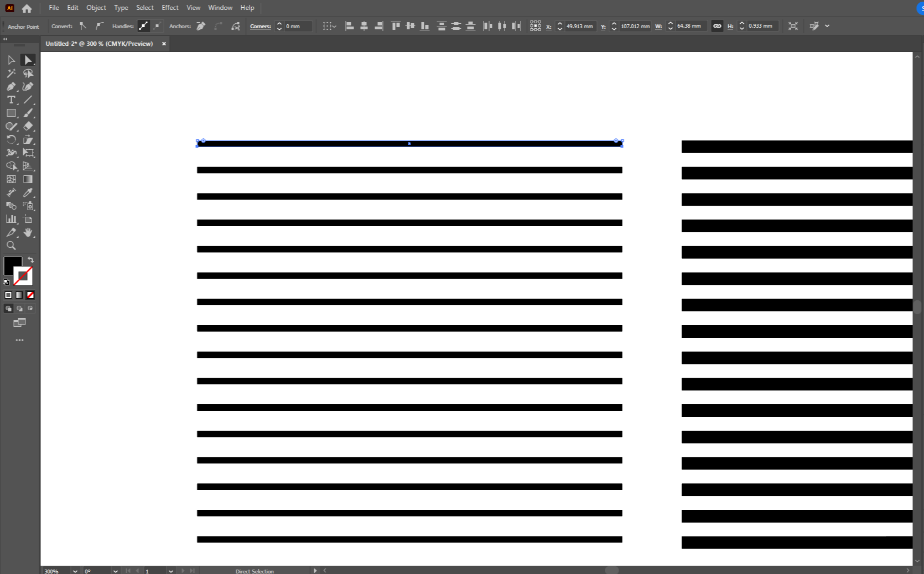
Task: Swap fill and stroke colors
Action: pos(31,260)
